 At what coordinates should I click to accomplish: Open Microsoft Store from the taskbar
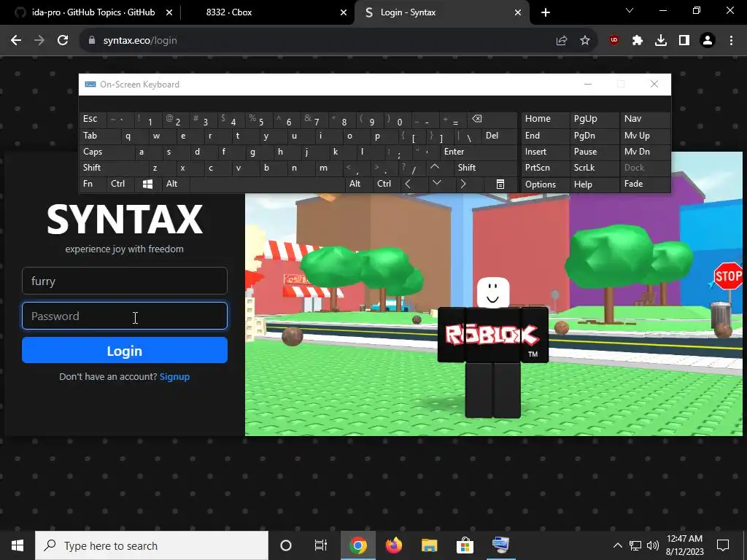(465, 545)
